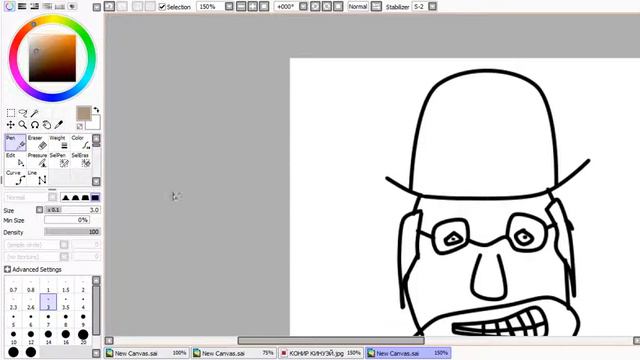The image size is (640, 360).
Task: Select the Color linework tool
Action: point(81,142)
